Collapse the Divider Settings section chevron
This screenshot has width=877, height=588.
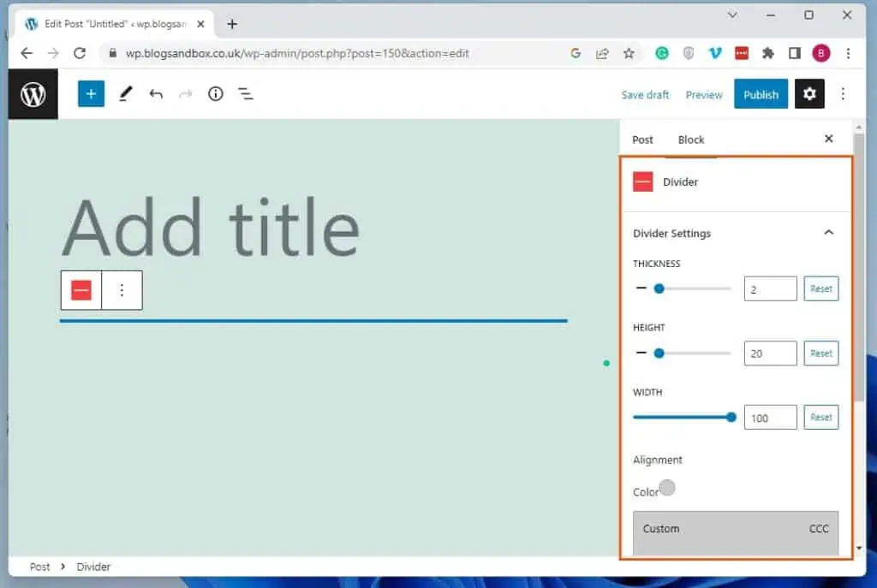[828, 232]
